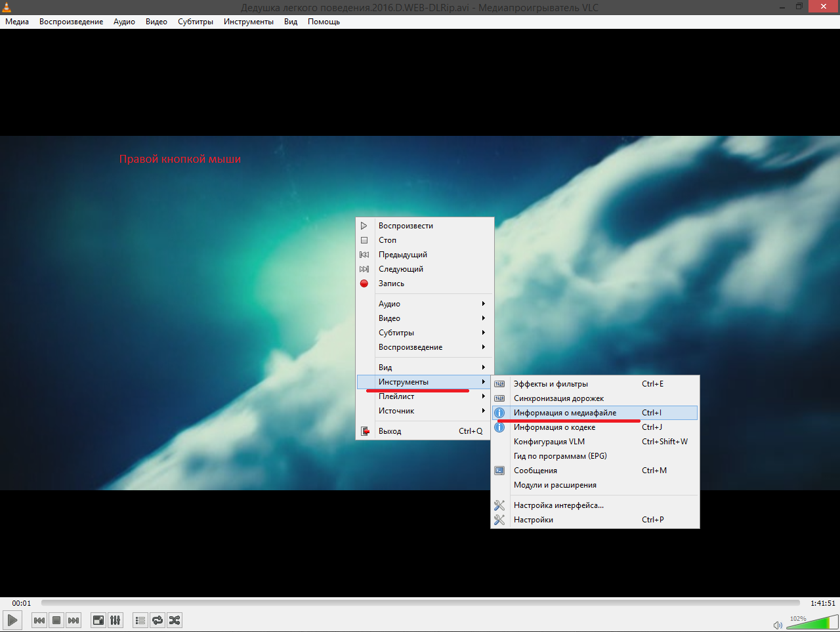Show the playlist using the list icon
Viewport: 840px width, 632px height.
point(140,620)
